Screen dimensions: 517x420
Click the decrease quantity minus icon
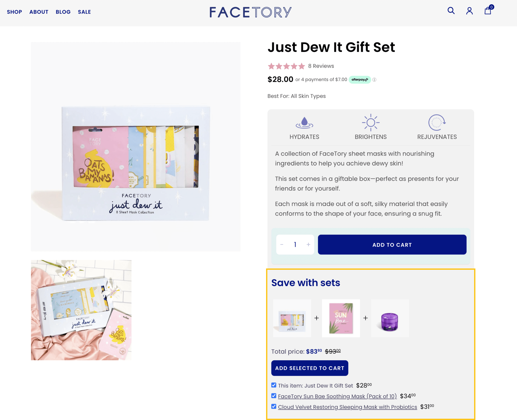pyautogui.click(x=282, y=244)
